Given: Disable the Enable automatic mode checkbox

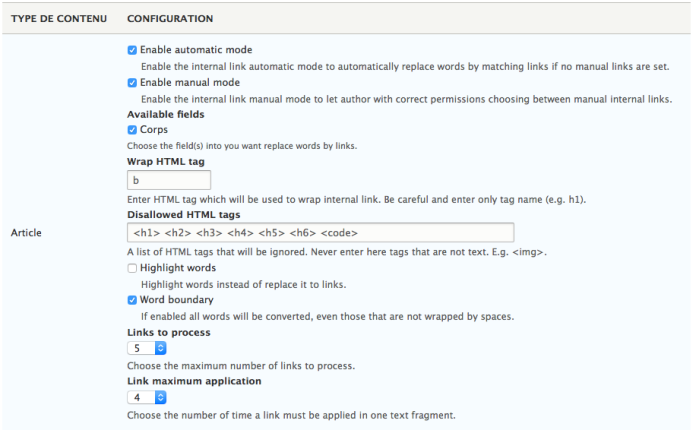Looking at the screenshot, I should 132,50.
